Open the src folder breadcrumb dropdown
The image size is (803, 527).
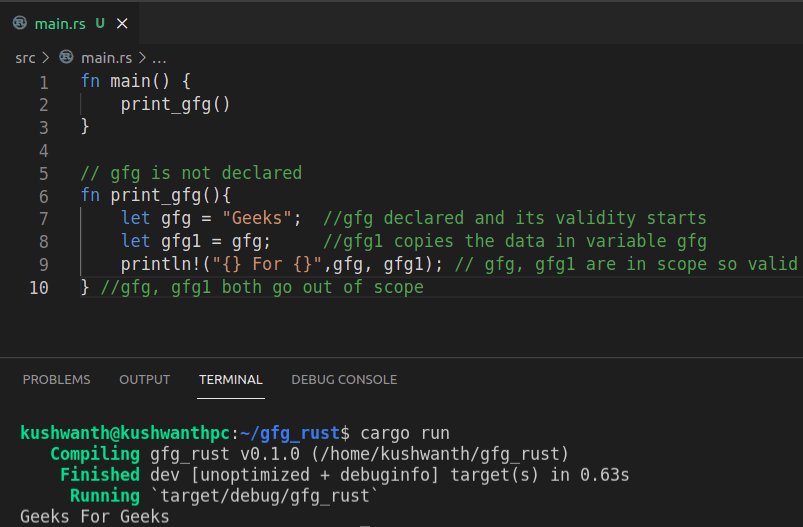[25, 58]
